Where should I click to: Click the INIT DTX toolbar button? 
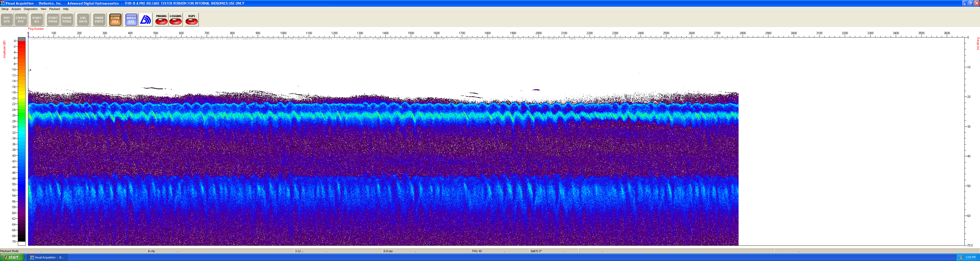(7, 20)
